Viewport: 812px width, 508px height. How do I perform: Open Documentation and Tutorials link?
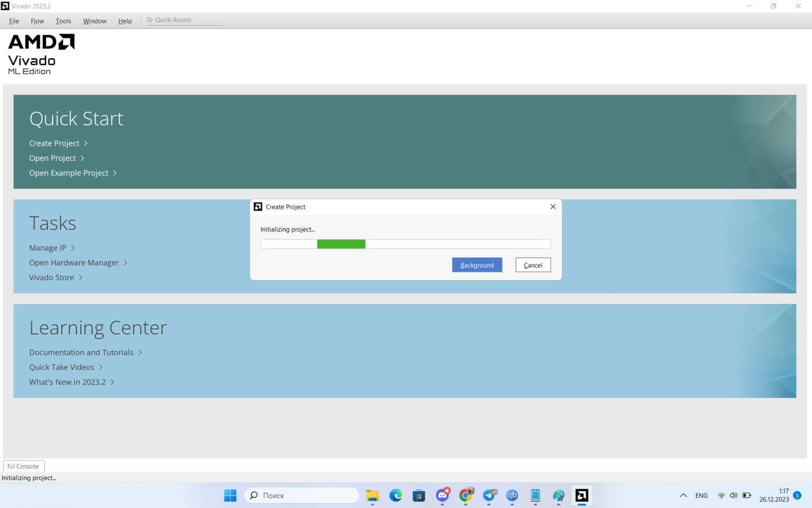pos(81,353)
